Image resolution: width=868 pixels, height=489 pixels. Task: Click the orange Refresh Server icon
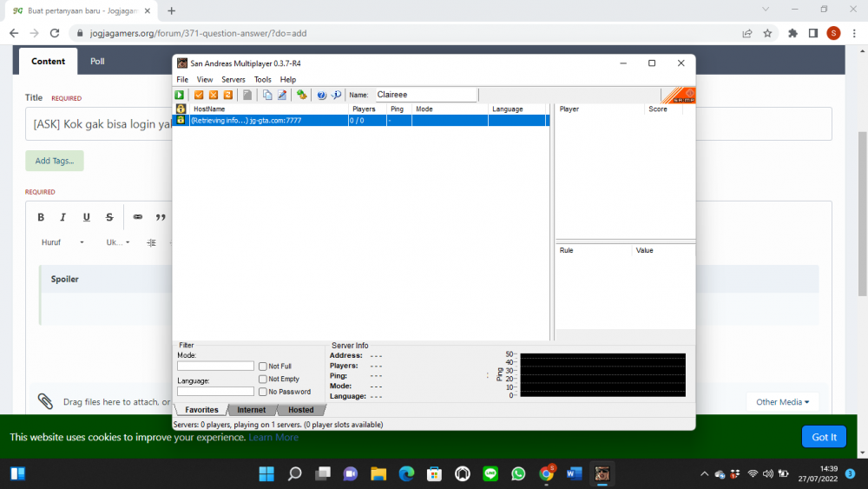[227, 95]
